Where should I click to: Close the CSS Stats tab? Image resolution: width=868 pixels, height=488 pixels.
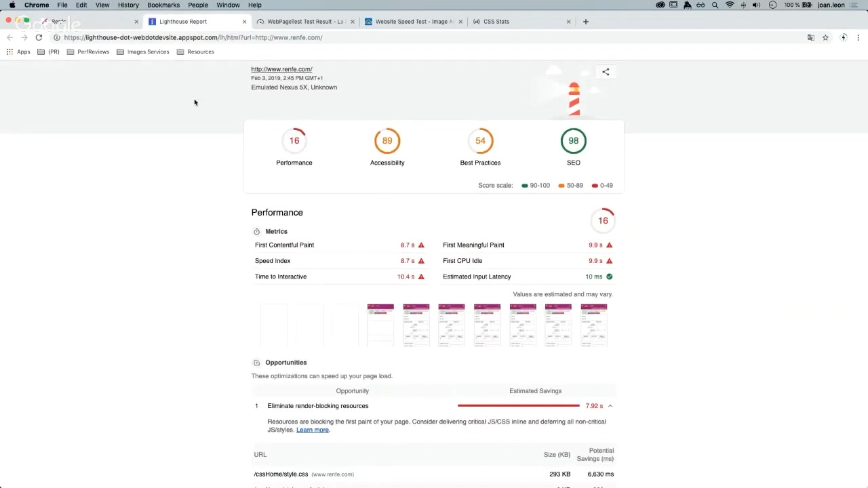569,22
